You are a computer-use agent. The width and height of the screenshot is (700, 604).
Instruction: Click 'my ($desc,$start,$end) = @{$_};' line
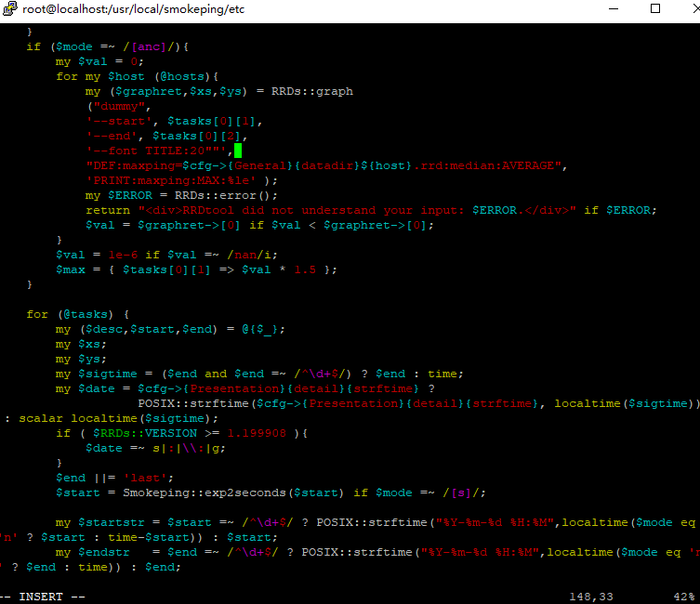click(170, 329)
